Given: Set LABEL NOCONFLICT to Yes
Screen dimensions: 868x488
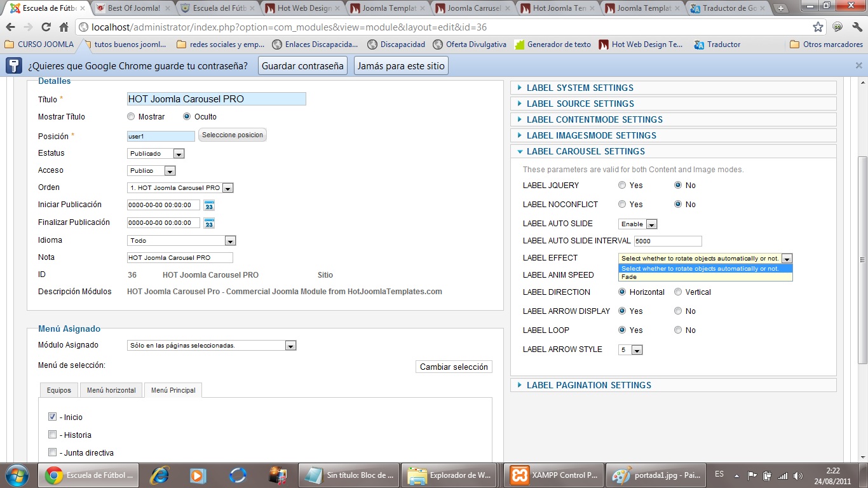Looking at the screenshot, I should [622, 205].
